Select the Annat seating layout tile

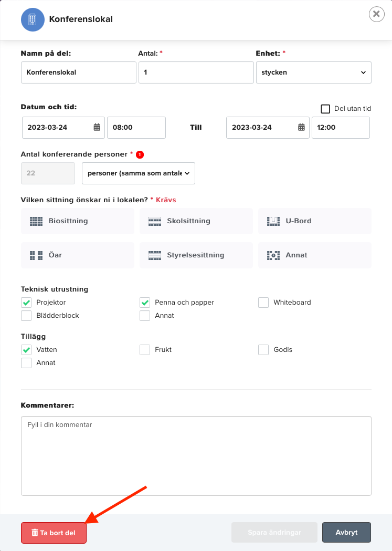(315, 255)
